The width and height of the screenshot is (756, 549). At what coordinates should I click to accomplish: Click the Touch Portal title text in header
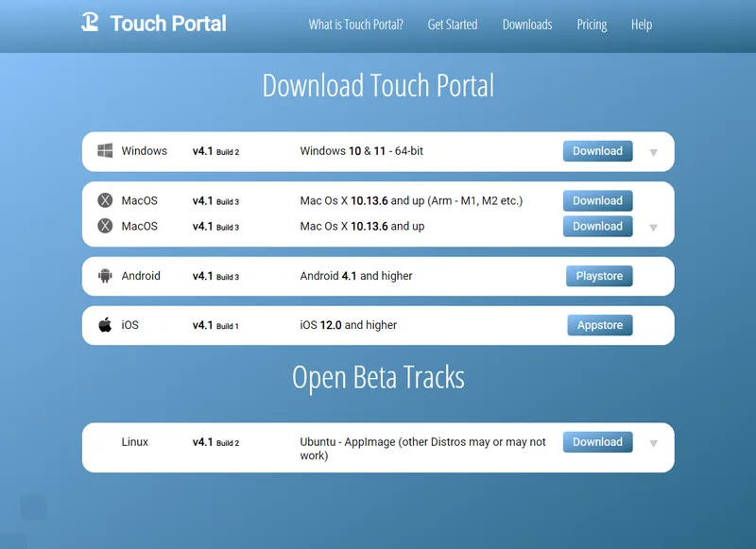[x=168, y=23]
